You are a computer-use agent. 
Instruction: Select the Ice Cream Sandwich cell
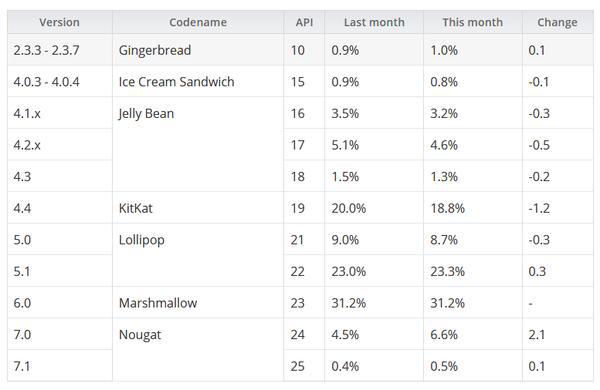198,82
